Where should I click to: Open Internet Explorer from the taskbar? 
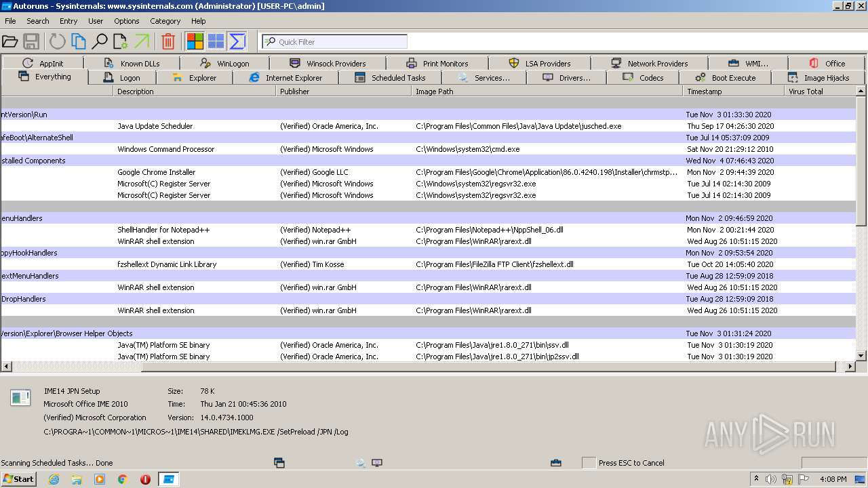point(54,479)
